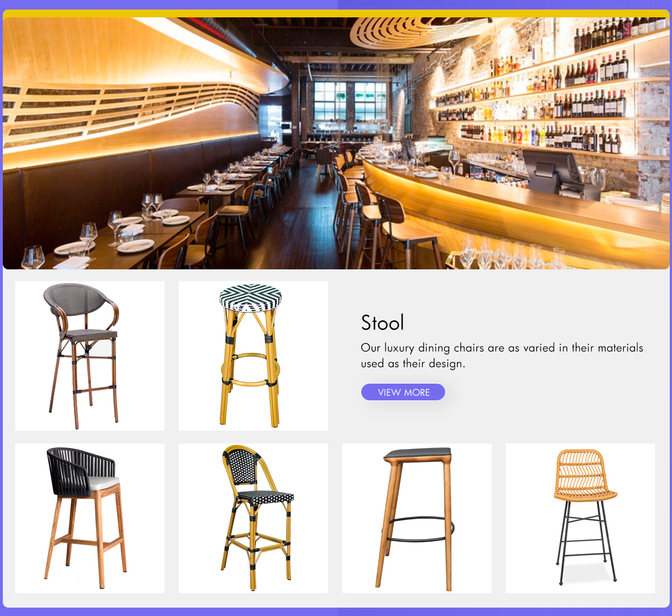Click the luxury dining chairs description text
This screenshot has width=672, height=616.
(x=502, y=356)
